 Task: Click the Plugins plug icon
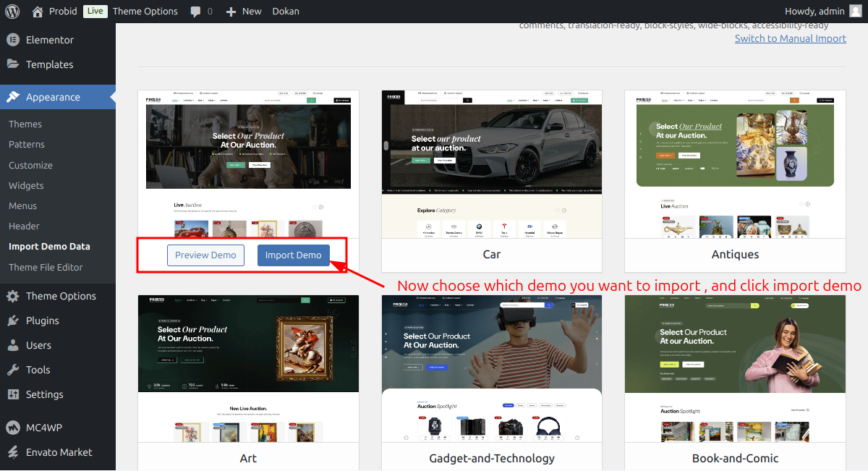13,321
